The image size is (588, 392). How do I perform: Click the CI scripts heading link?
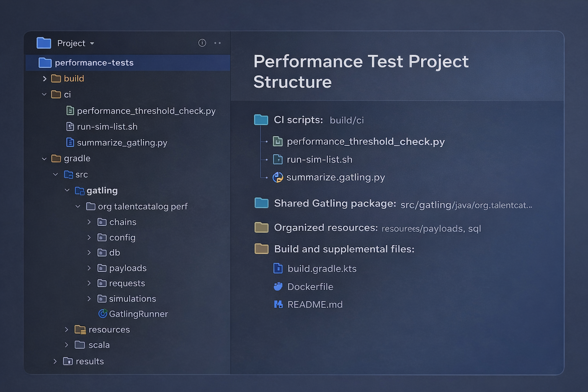(298, 120)
